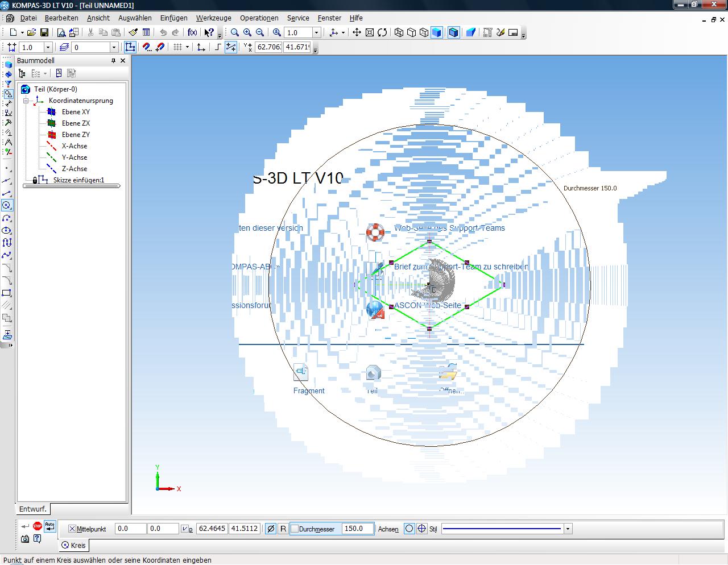Toggle shaded with edges display
This screenshot has width=728, height=565.
click(453, 32)
